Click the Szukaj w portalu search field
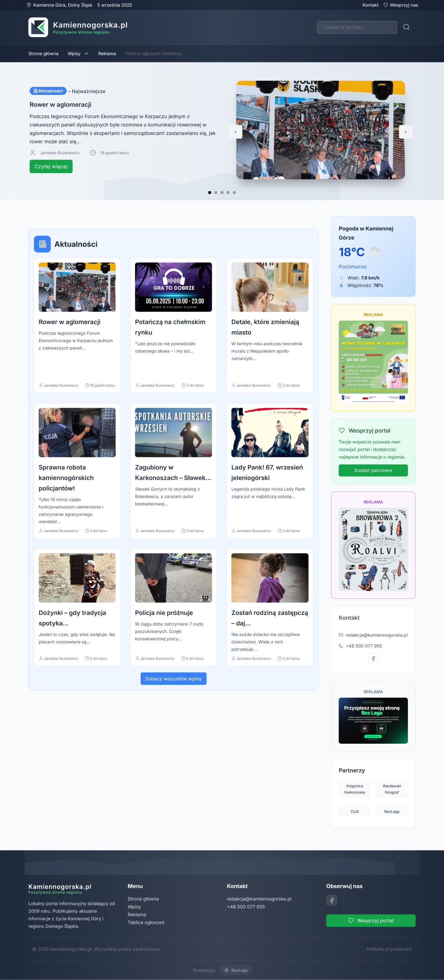The image size is (444, 980). point(357,27)
